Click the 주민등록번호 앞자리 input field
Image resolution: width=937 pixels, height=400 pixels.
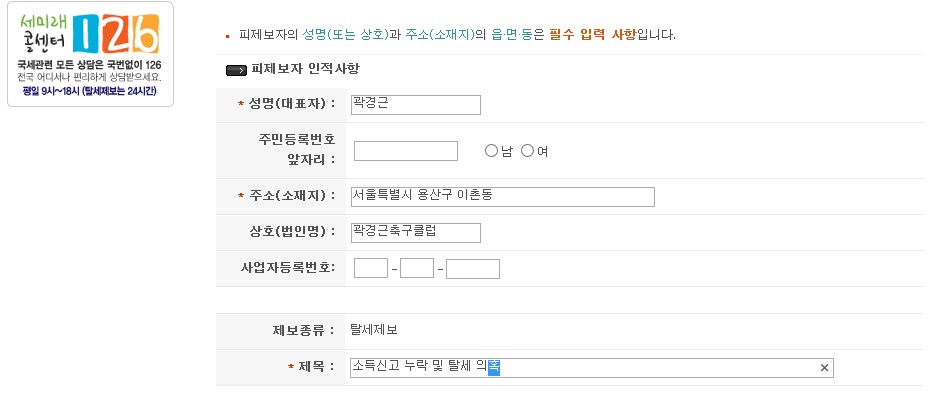405,151
